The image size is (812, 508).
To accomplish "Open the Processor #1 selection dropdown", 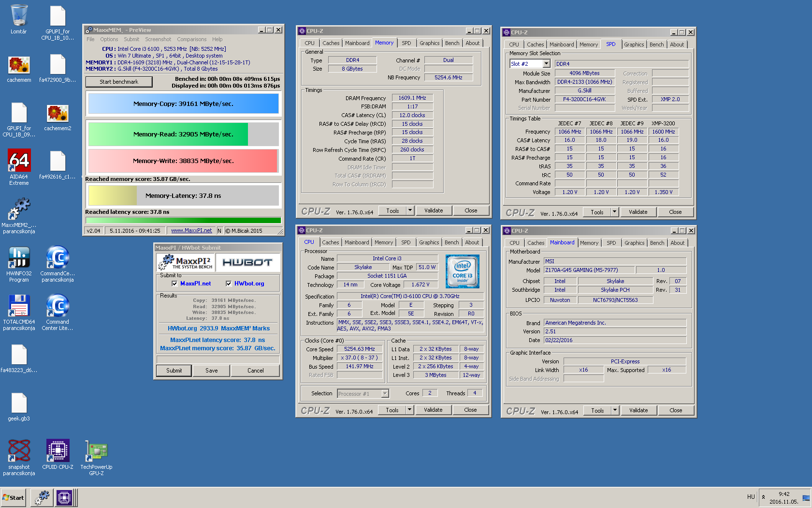I will (385, 393).
